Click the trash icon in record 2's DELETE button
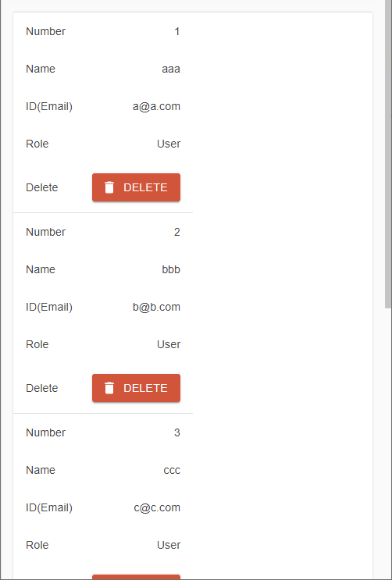This screenshot has width=392, height=580. 109,388
